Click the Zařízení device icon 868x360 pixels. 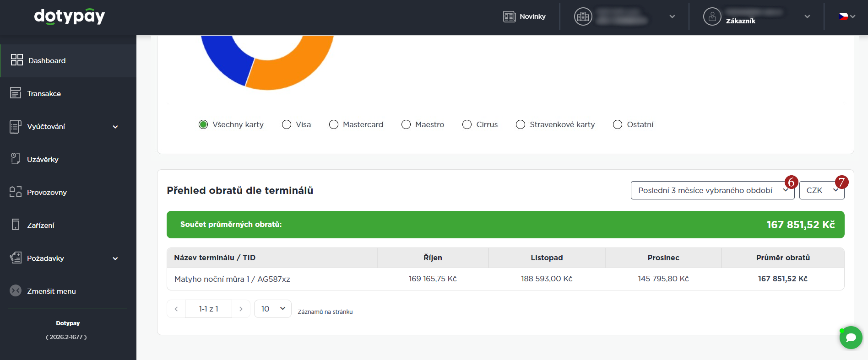(16, 225)
